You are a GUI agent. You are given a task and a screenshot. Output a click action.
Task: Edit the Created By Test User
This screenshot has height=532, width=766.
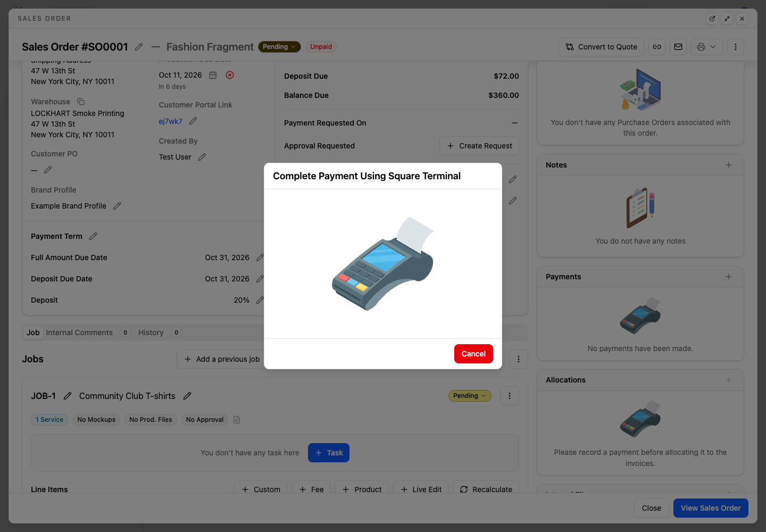pos(202,157)
